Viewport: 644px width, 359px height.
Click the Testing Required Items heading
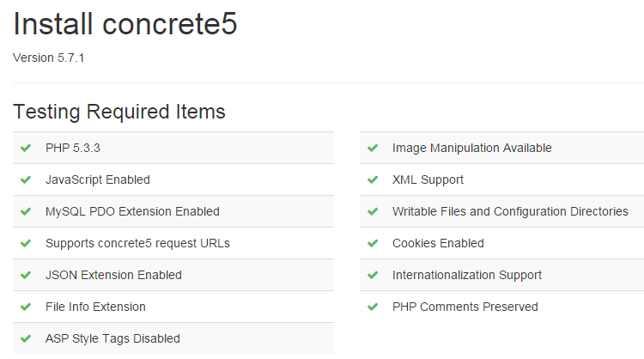pos(119,112)
